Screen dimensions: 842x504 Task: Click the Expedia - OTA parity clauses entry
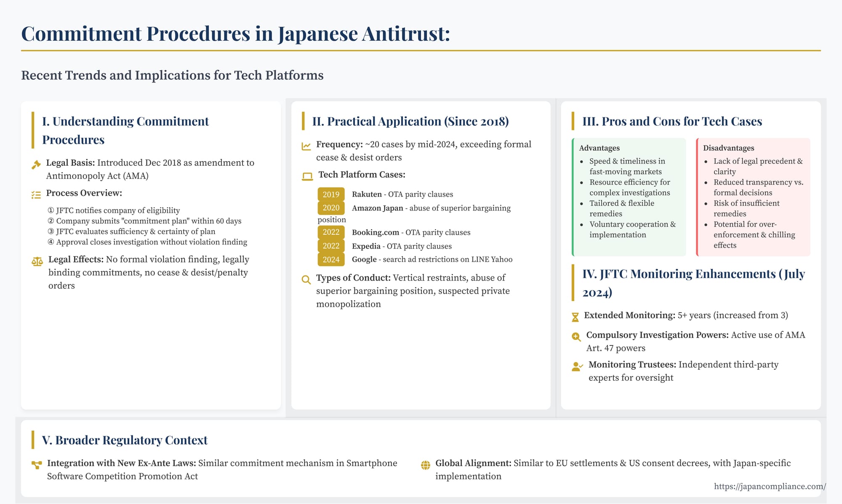pyautogui.click(x=402, y=246)
